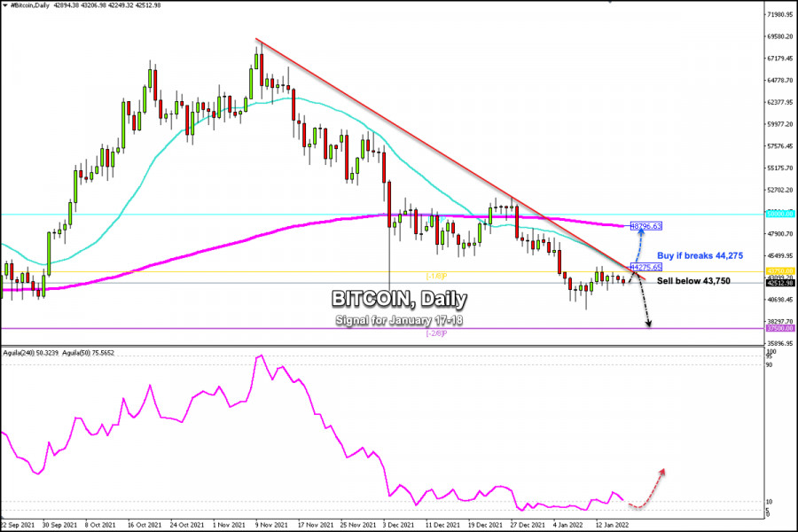Viewport: 798px width, 532px height.
Task: Click the 55175.70 price axis label
Action: tap(779, 168)
